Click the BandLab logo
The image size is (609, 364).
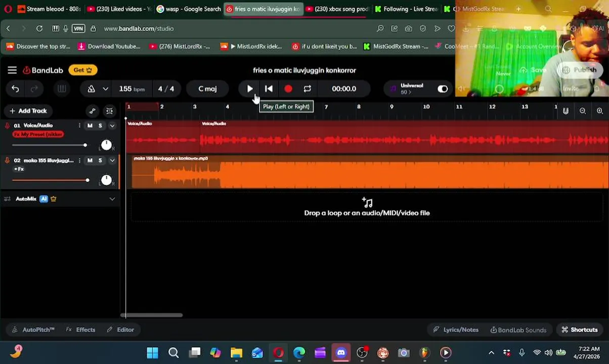tap(42, 70)
